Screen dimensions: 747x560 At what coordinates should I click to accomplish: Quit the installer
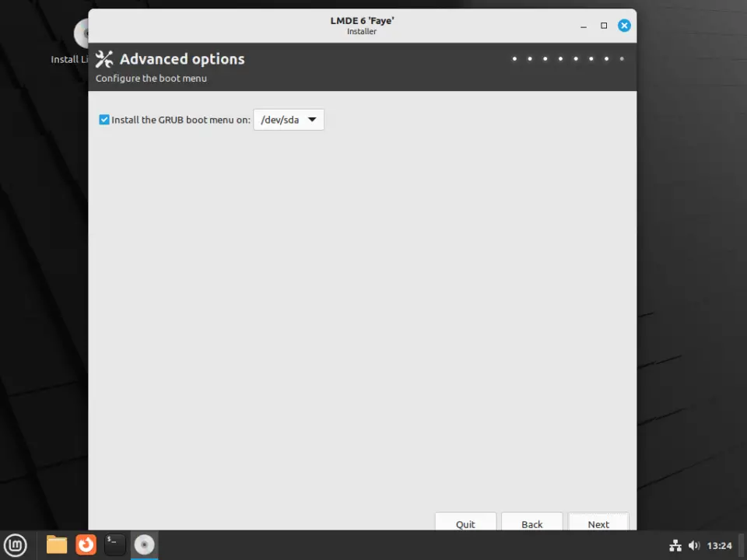465,523
